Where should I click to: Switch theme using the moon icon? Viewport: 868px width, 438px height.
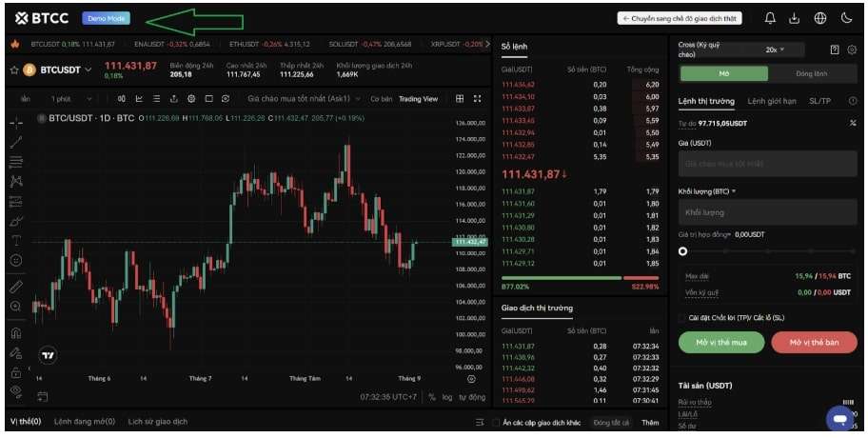[847, 18]
